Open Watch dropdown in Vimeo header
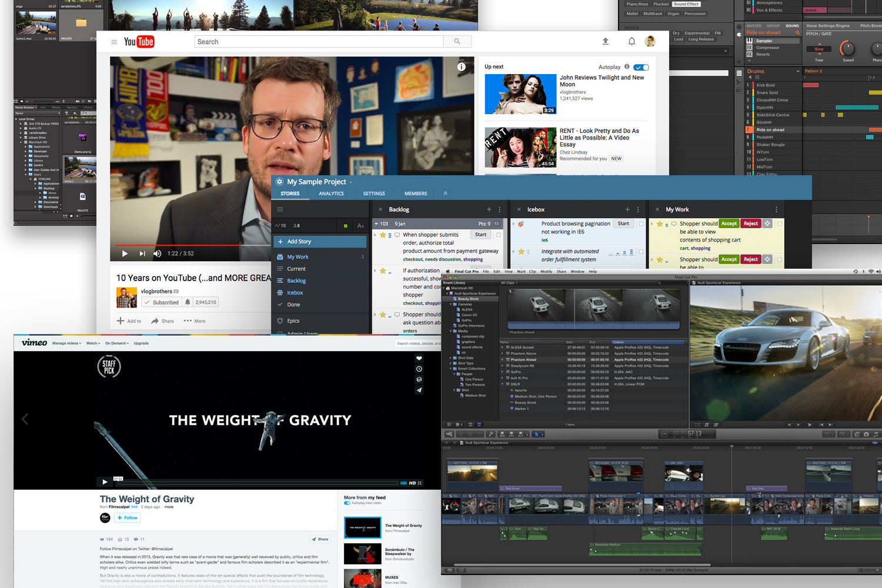Viewport: 882px width, 588px height. point(93,343)
